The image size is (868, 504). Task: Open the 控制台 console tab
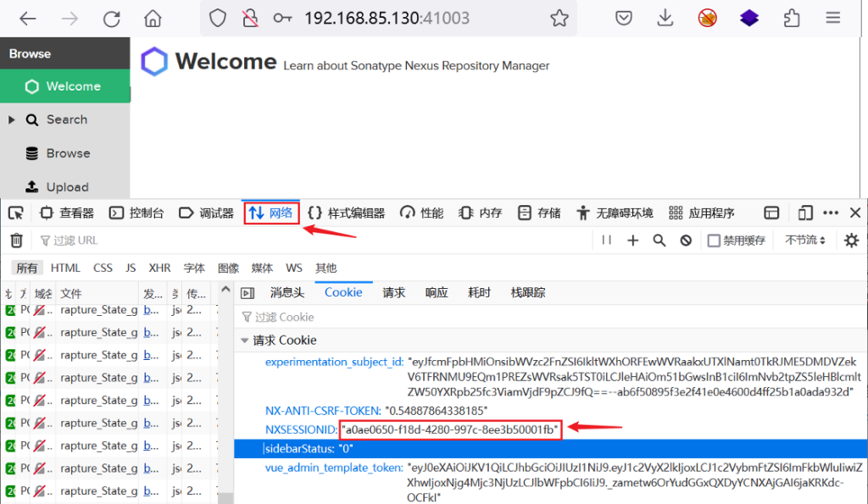[x=136, y=213]
